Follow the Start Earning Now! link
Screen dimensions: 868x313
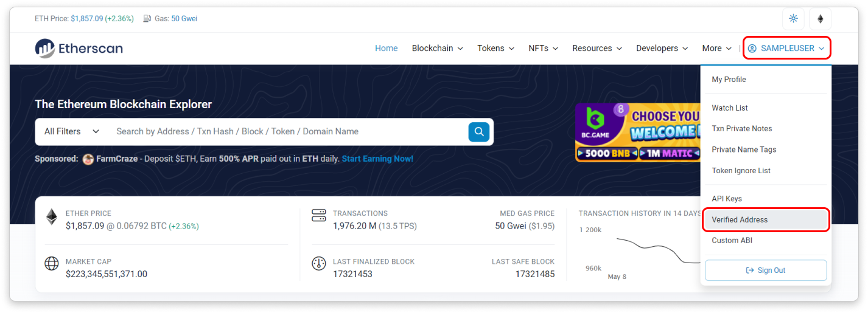pyautogui.click(x=377, y=159)
